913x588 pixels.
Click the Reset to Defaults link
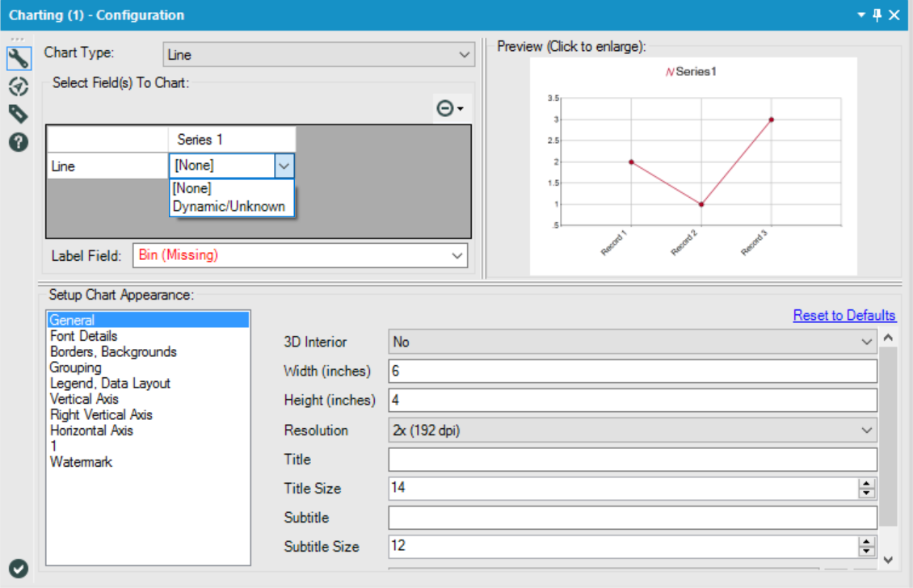[x=844, y=315]
